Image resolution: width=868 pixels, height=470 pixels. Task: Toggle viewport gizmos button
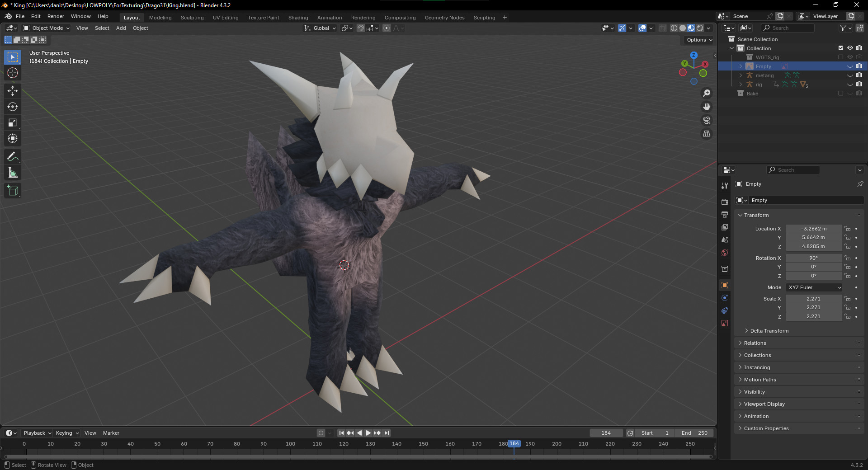[x=622, y=28]
